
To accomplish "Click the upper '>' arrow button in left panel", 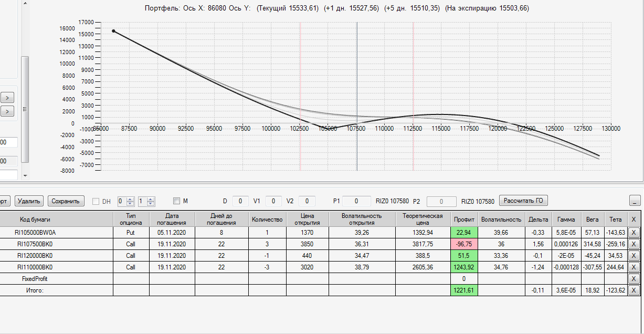I will (x=7, y=98).
